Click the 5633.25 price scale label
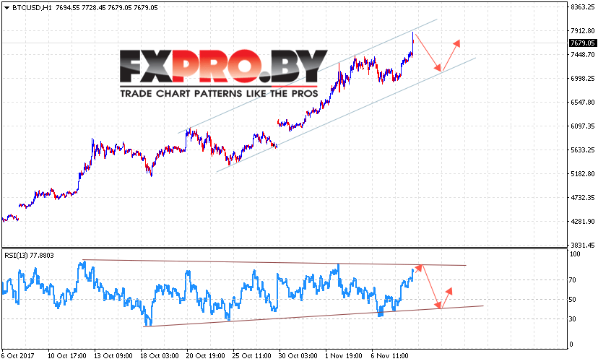 [x=582, y=150]
